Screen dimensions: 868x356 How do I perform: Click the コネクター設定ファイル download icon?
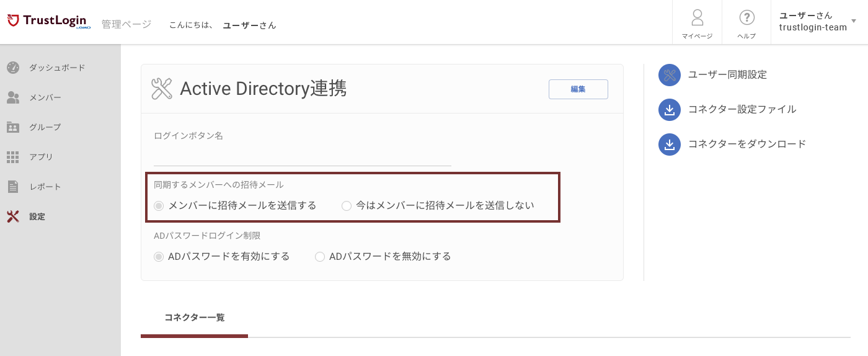point(669,110)
